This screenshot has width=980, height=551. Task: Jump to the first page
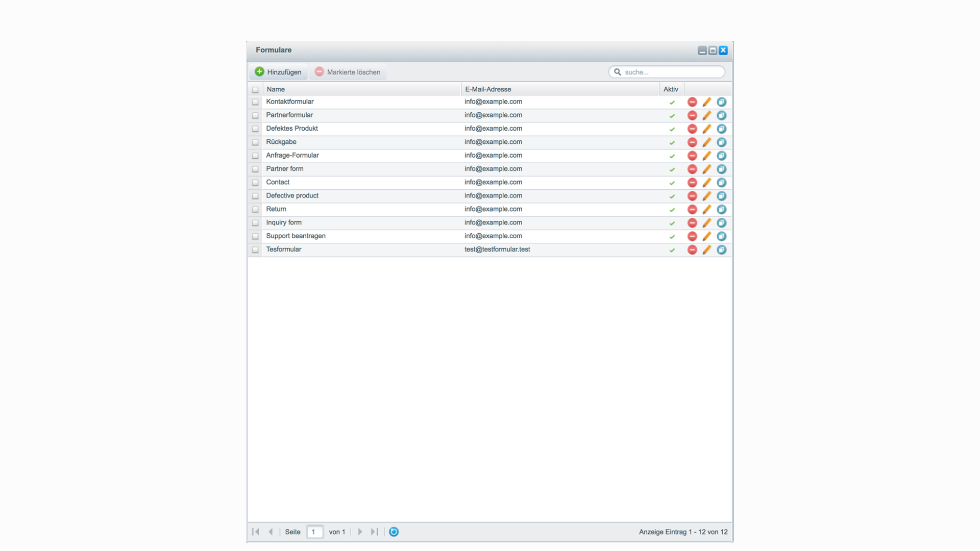pyautogui.click(x=256, y=532)
